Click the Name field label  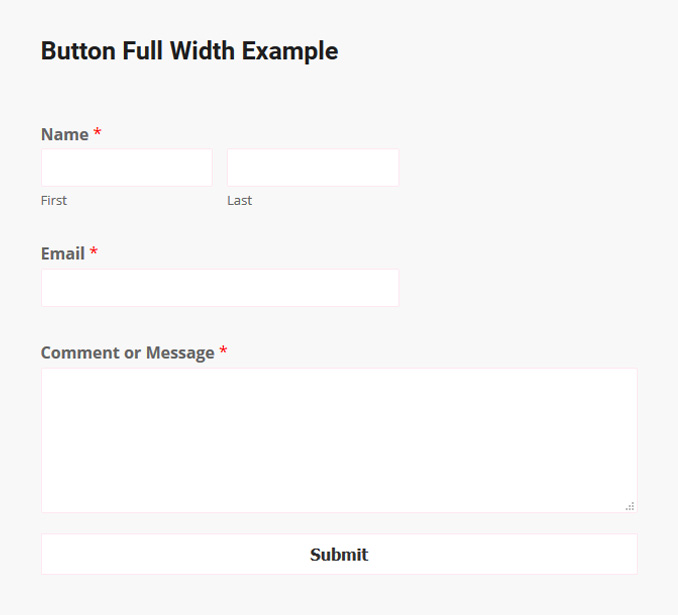[x=64, y=135]
